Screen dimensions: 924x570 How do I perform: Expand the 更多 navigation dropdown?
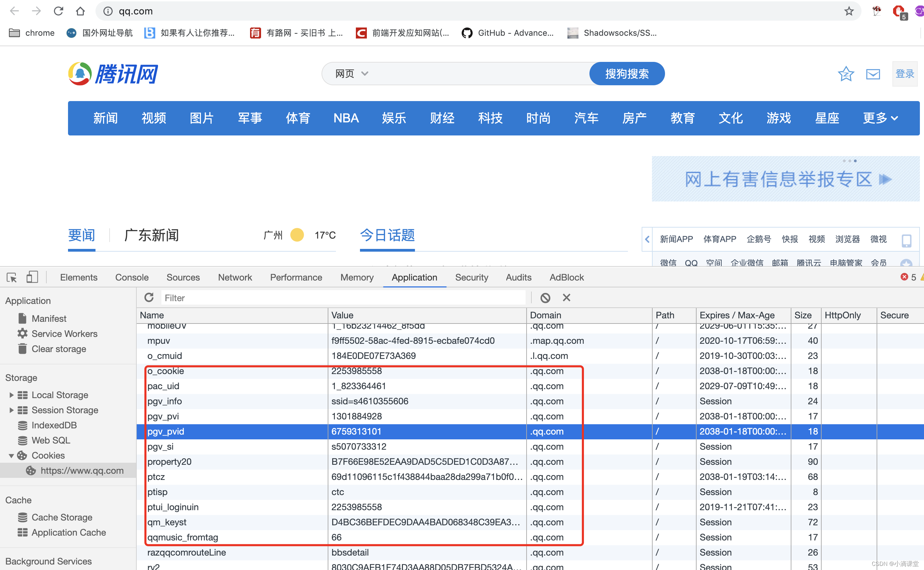[x=880, y=118]
